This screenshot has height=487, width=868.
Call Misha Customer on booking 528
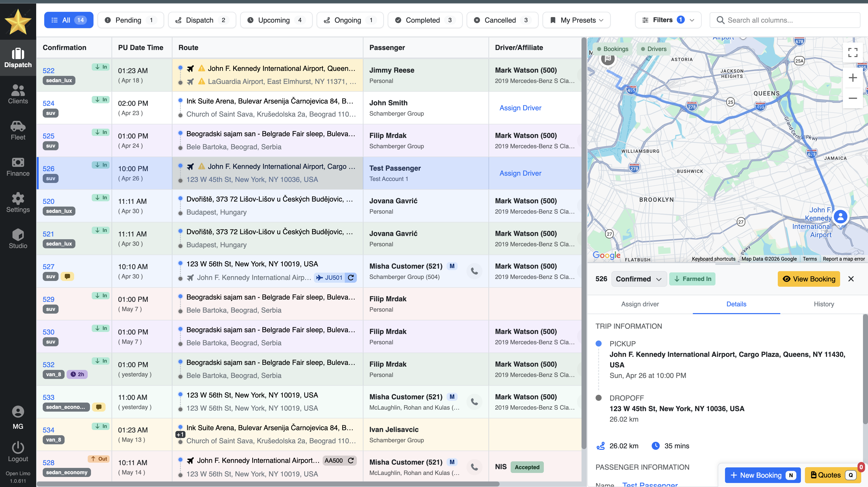(x=474, y=467)
